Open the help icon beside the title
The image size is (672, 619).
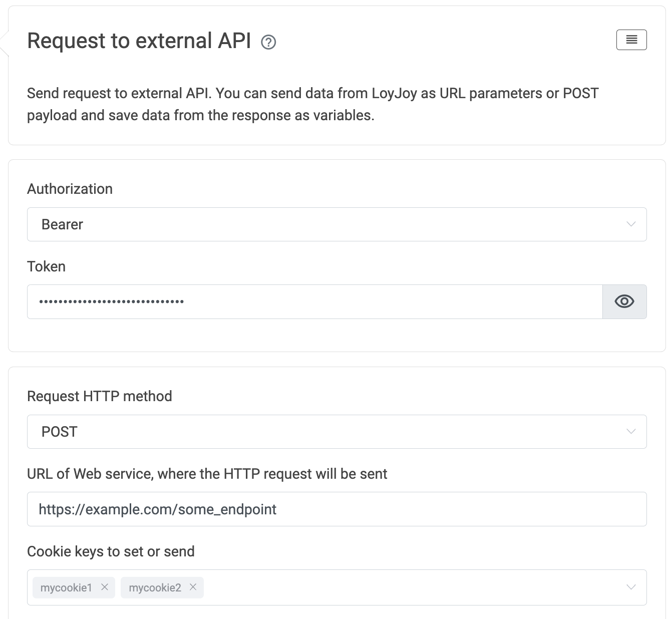(x=268, y=43)
